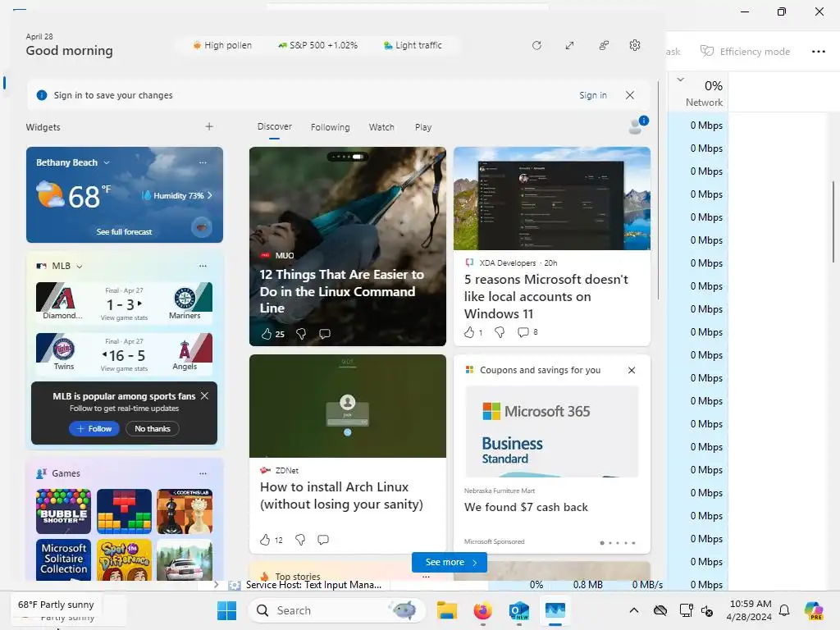Open the Windows Start menu
Viewport: 840px width, 630px height.
tap(226, 610)
